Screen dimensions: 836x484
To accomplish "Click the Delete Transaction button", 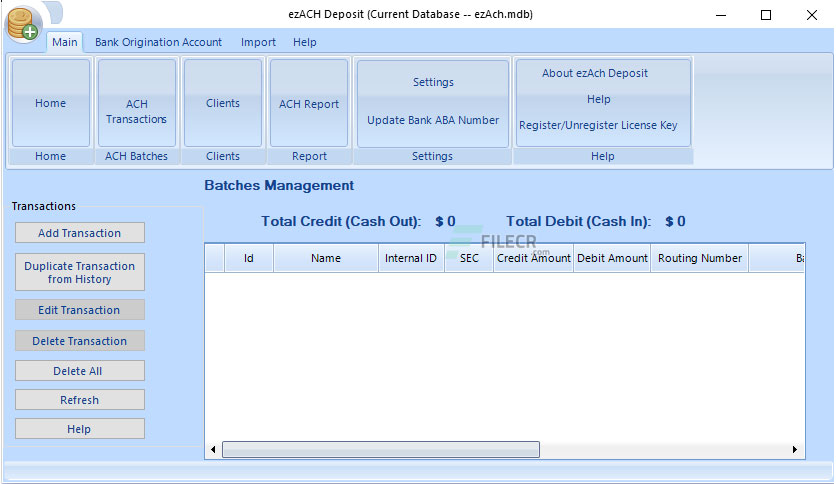I will click(79, 341).
